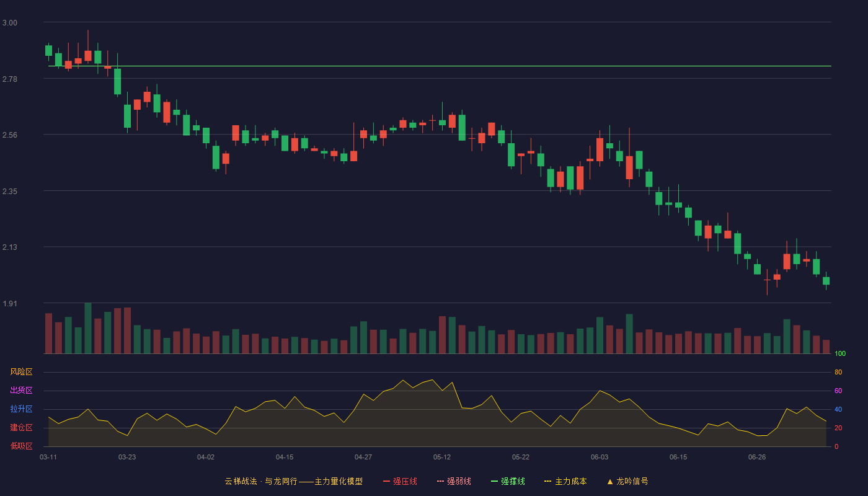
Task: Click the 低吸区 zone label
Action: 21,446
